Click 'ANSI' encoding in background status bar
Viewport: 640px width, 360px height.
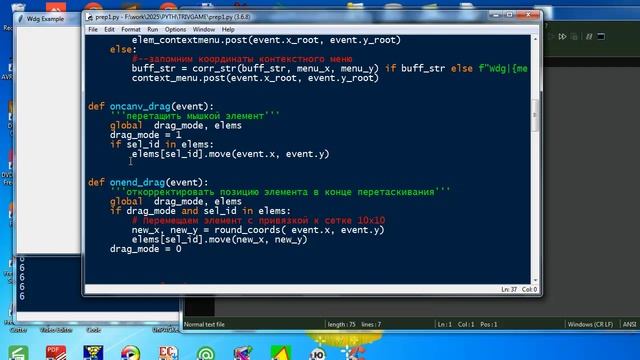tap(629, 324)
